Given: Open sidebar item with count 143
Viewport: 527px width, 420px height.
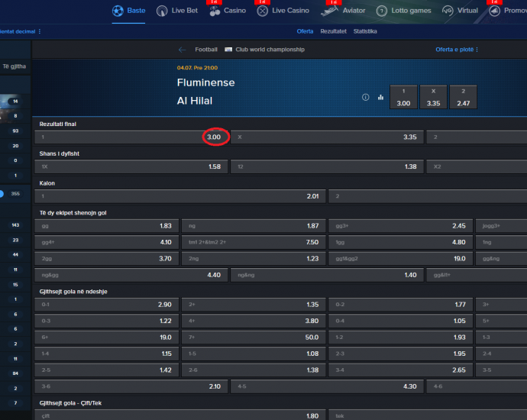Looking at the screenshot, I should [15, 225].
